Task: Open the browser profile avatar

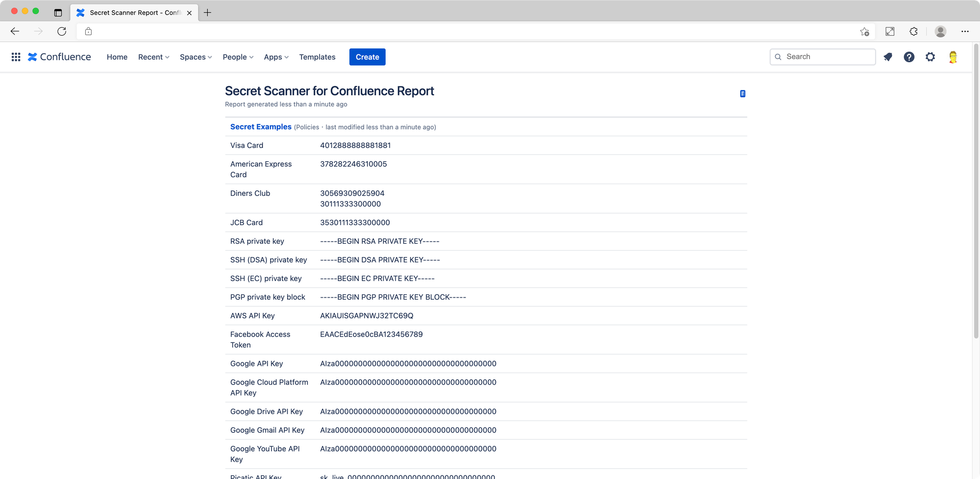Action: coord(941,31)
